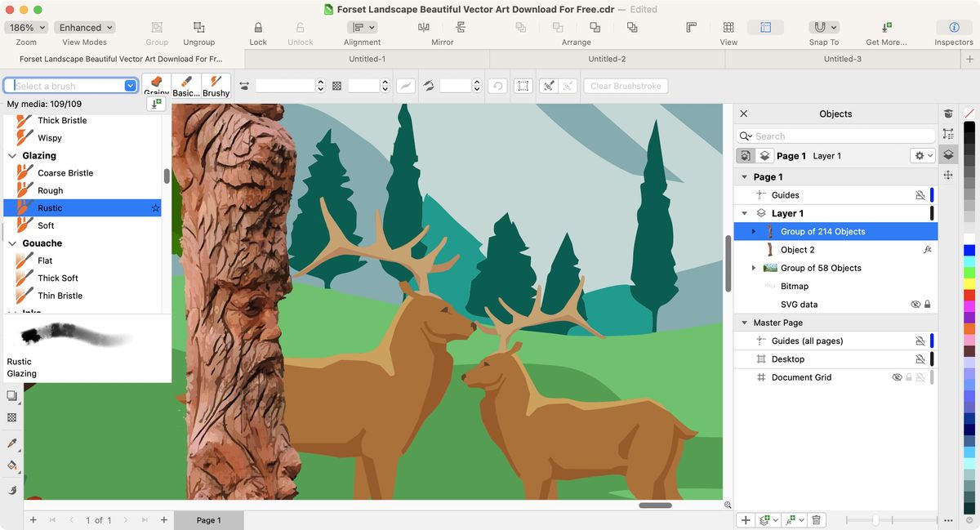
Task: Toggle printing for the Guides layer
Action: pyautogui.click(x=920, y=194)
